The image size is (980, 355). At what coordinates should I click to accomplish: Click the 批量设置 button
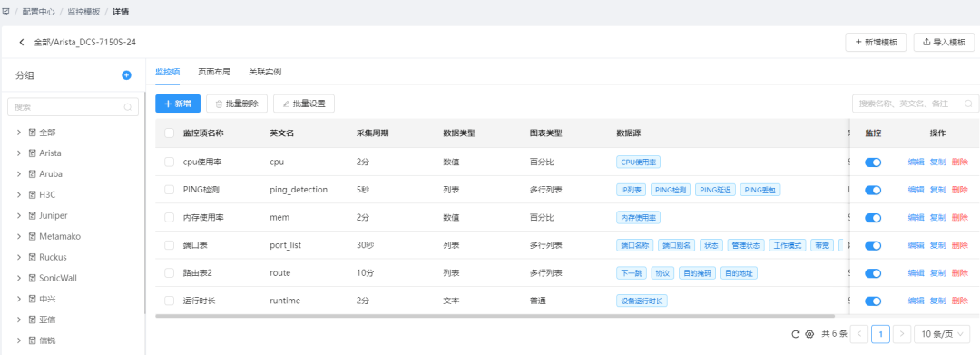click(x=304, y=104)
